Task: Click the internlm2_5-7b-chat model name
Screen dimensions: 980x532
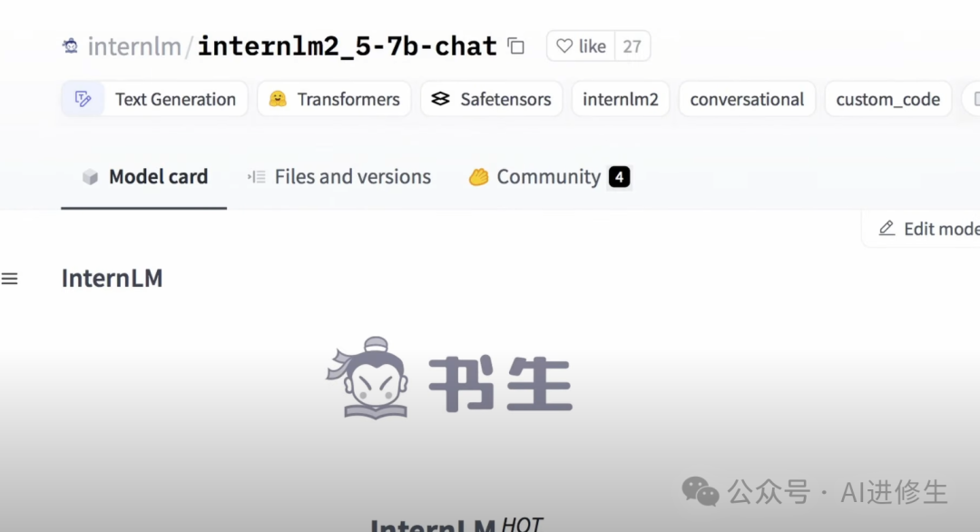Action: click(347, 46)
